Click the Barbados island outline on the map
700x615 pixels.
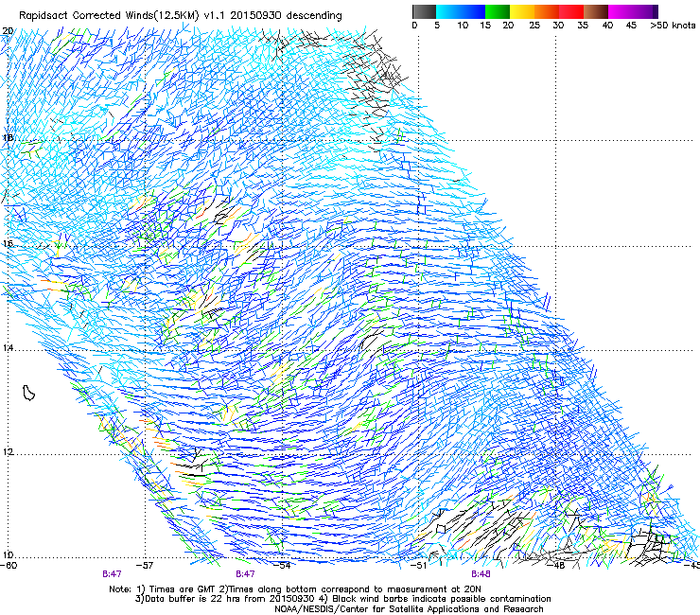(x=28, y=393)
